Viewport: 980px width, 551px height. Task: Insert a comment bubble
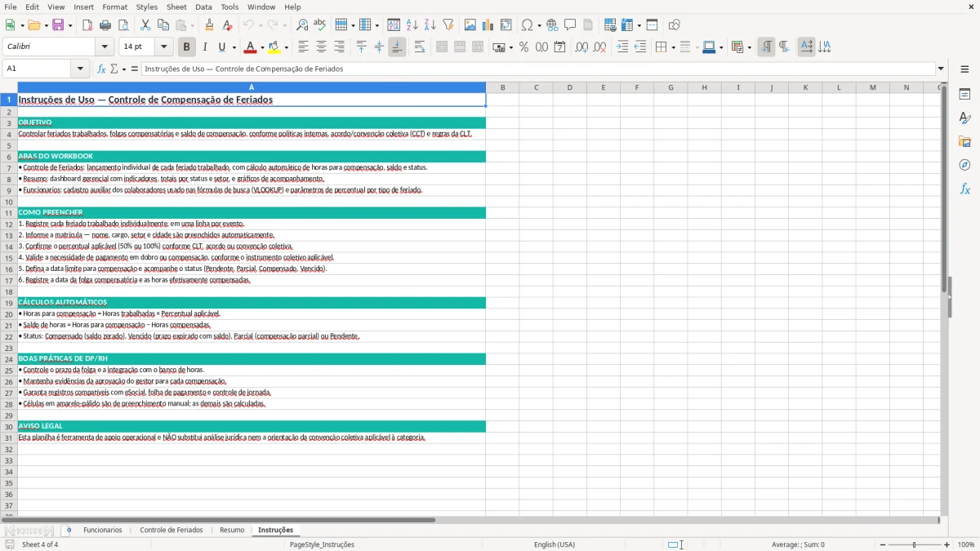(x=570, y=25)
